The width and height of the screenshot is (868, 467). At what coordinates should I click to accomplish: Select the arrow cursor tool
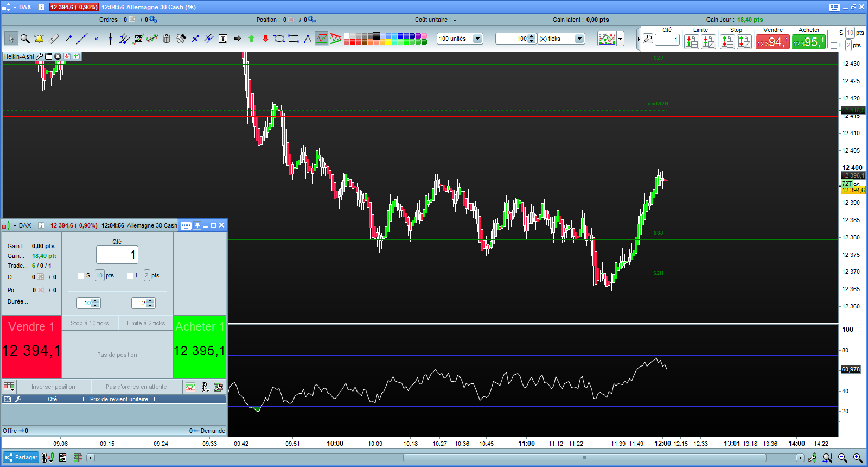[x=11, y=39]
